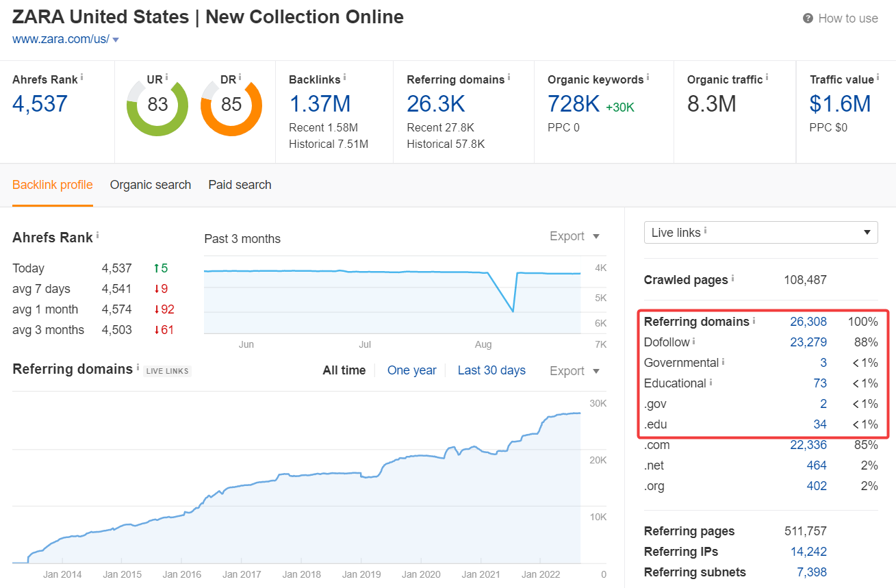Image resolution: width=896 pixels, height=588 pixels.
Task: Click the info icon beside Governmental
Action: [x=724, y=361]
